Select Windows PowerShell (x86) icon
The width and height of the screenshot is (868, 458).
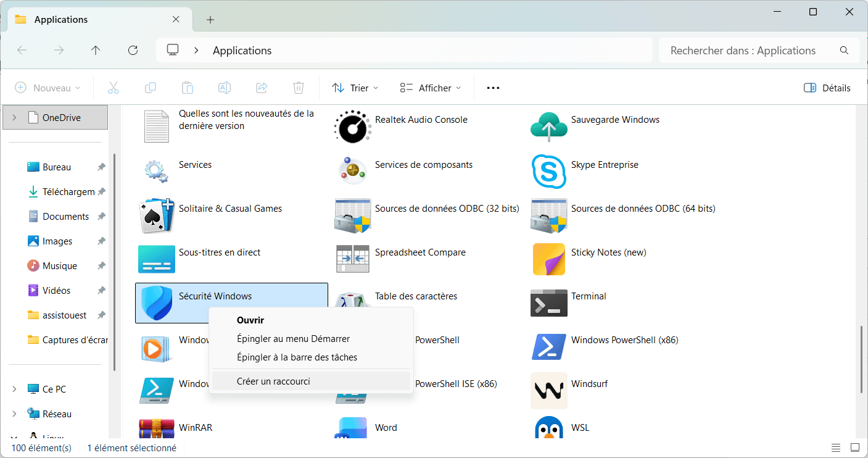pyautogui.click(x=549, y=347)
